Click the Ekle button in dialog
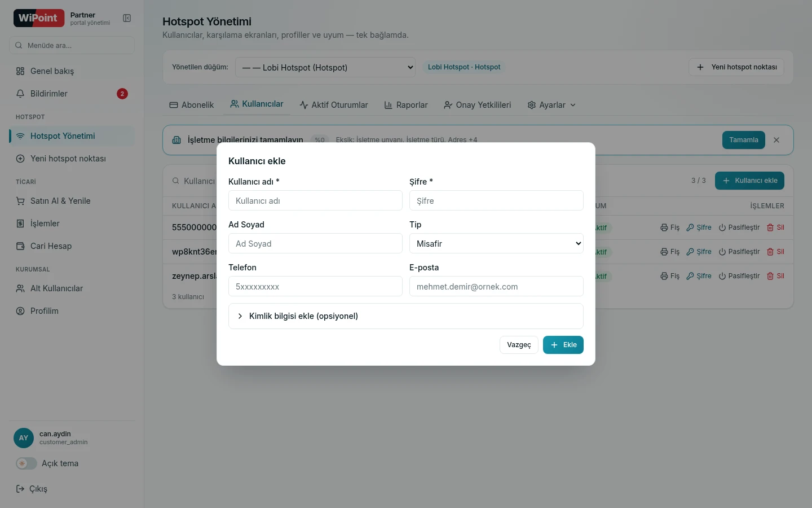 point(563,345)
